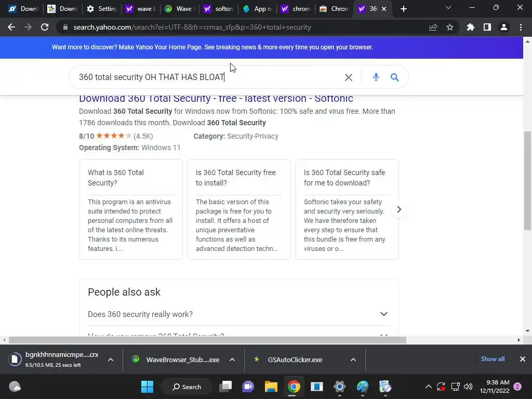This screenshot has height=399, width=532.
Task: Open the weather widget on taskbar
Action: pyautogui.click(x=15, y=387)
